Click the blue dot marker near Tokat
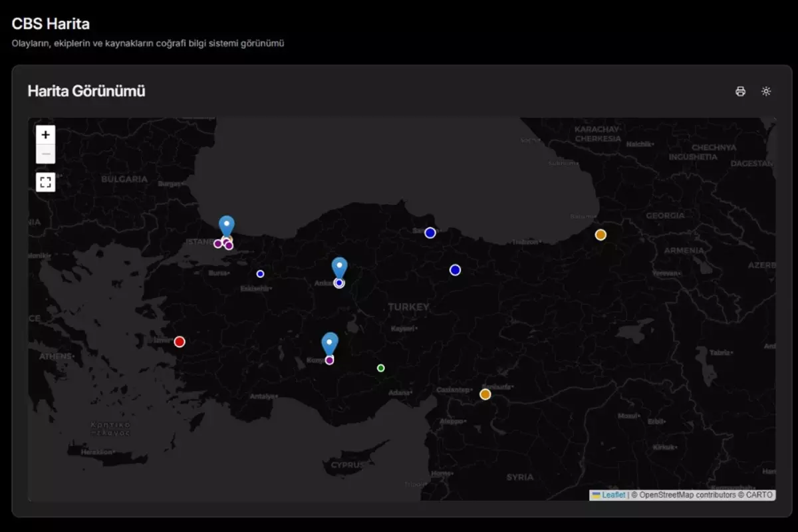 (x=454, y=269)
